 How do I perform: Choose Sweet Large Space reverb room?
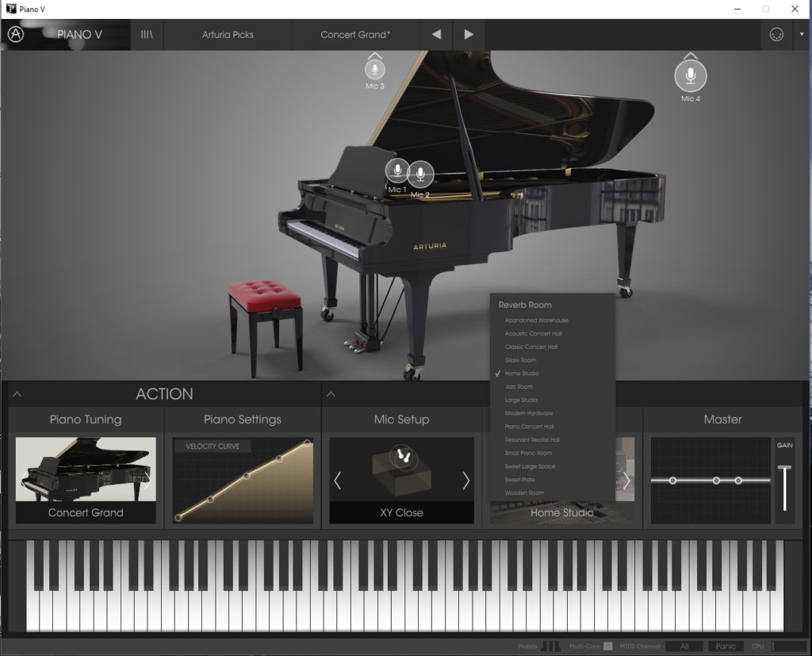point(530,466)
